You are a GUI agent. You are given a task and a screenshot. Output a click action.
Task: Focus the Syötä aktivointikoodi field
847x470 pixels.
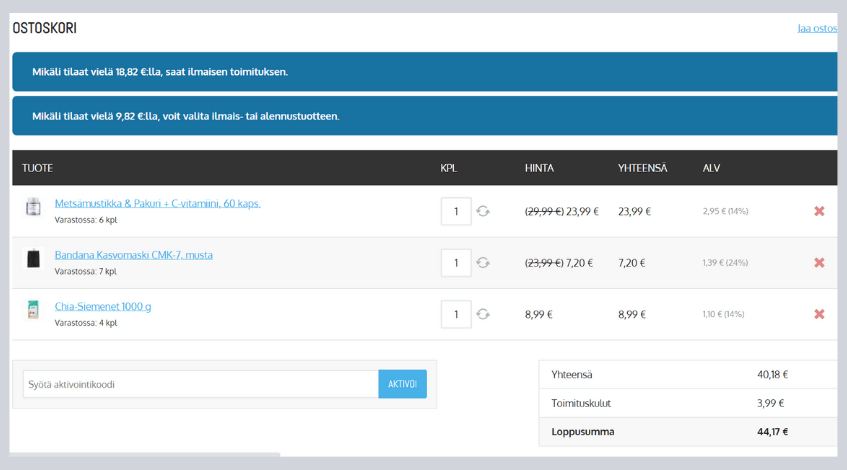(200, 384)
